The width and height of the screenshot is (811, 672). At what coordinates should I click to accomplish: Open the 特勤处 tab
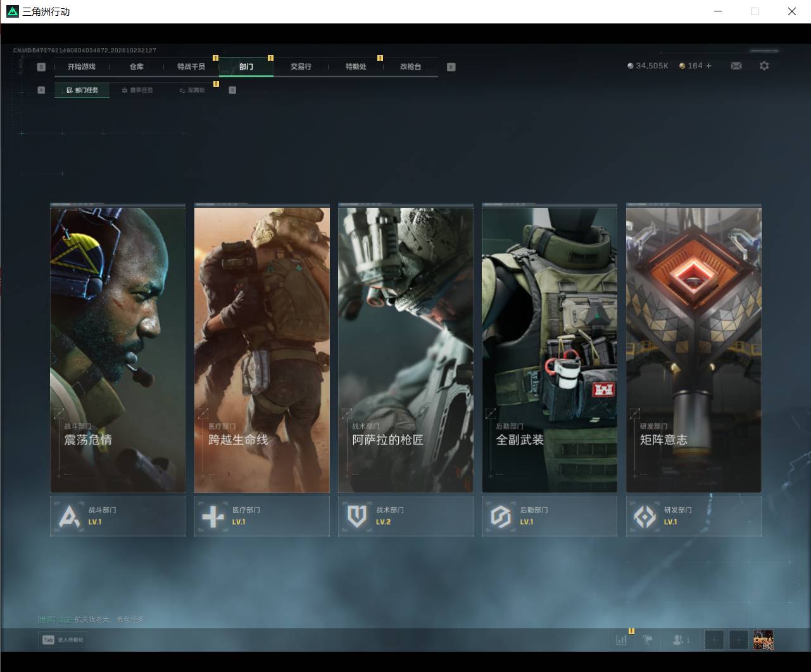click(356, 67)
